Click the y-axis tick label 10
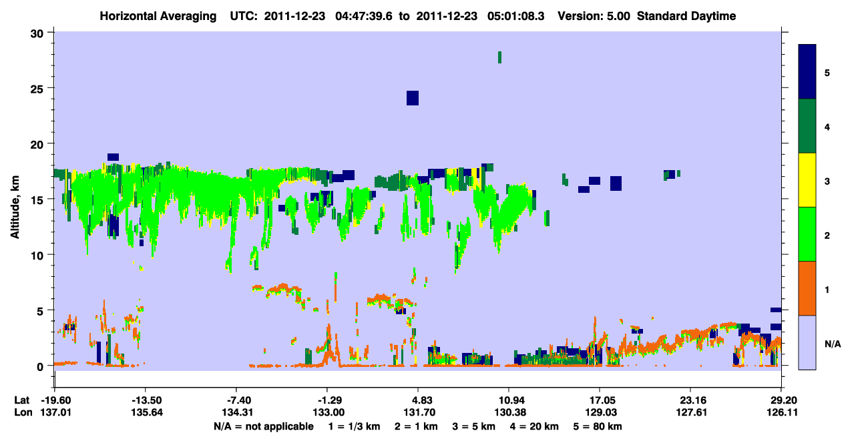Viewport: 868px width, 445px height. pyautogui.click(x=39, y=255)
